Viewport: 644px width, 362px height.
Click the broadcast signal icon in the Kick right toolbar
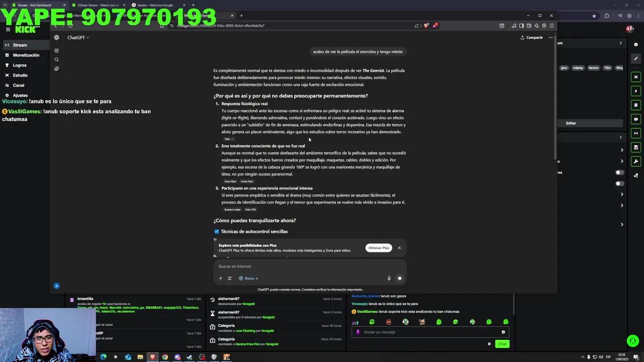tap(636, 133)
